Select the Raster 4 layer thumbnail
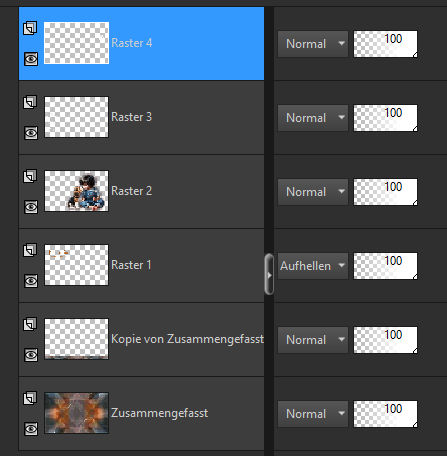This screenshot has width=447, height=456. click(76, 43)
